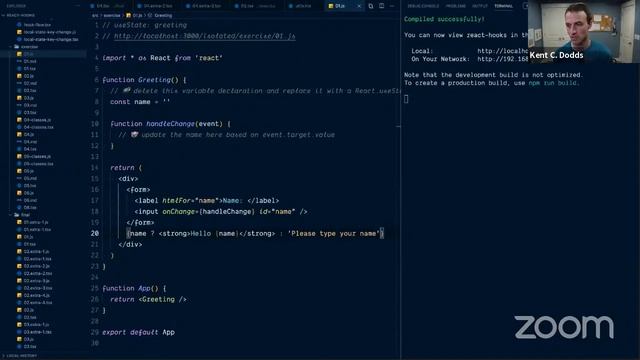Open 04.tsx in the exercise folder
This screenshot has width=640, height=360.
tap(30, 149)
